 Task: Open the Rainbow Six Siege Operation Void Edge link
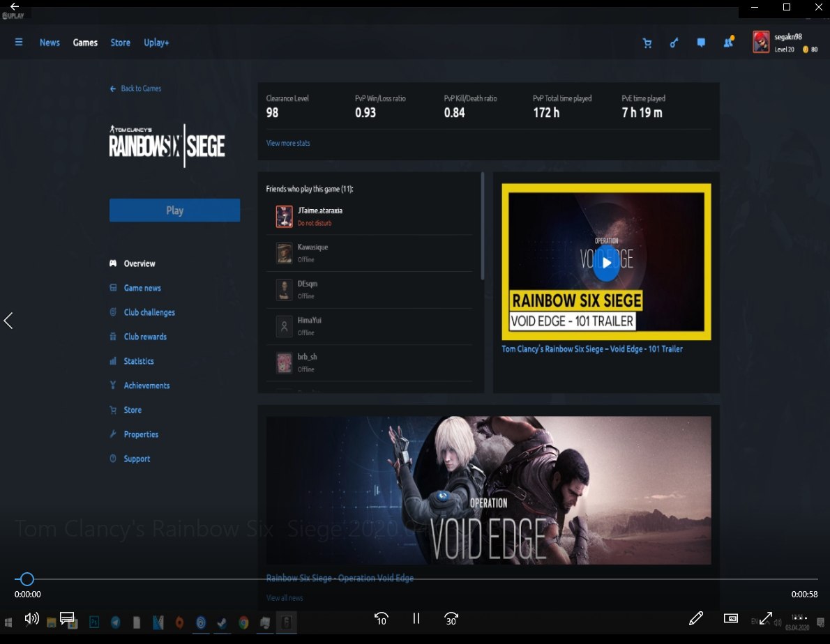pyautogui.click(x=340, y=578)
